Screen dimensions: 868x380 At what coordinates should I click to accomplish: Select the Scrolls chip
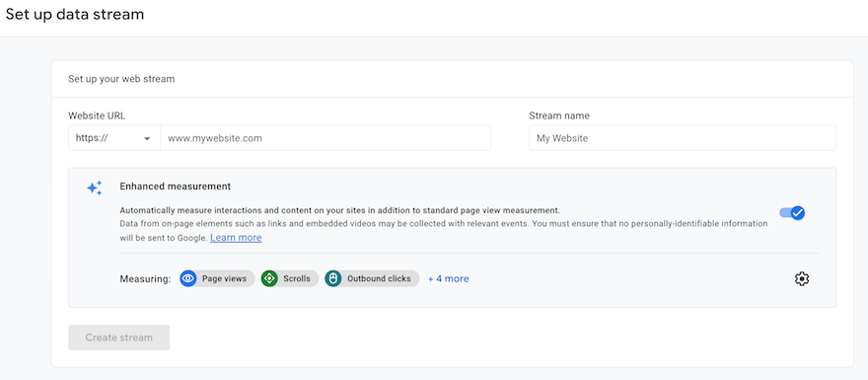pos(290,278)
